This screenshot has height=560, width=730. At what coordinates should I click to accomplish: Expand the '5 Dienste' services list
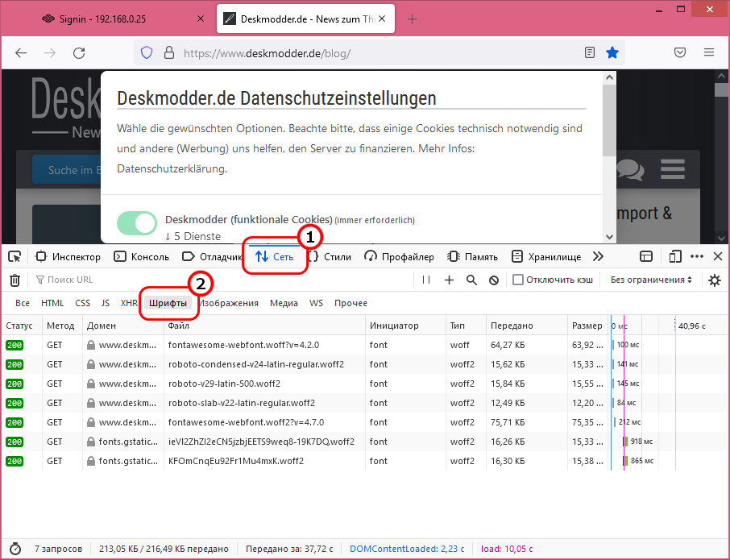(193, 236)
